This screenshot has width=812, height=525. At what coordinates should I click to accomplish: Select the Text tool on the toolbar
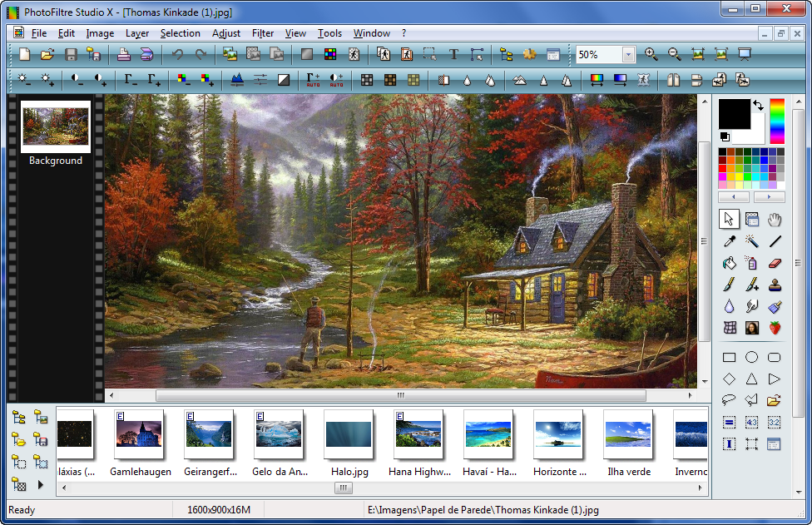454,54
